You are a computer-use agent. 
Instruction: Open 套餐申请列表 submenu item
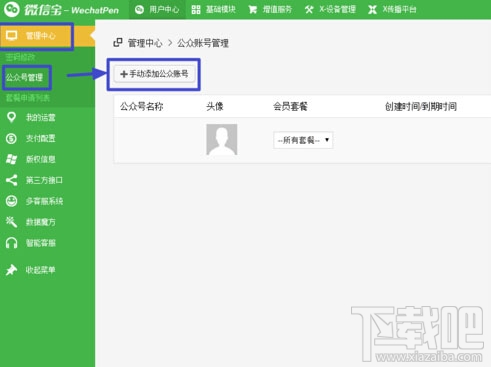coord(28,98)
